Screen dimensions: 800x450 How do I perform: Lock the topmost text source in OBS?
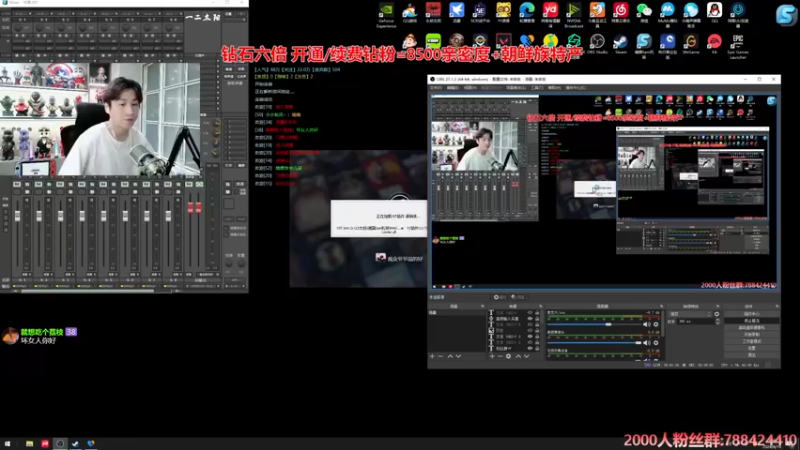pyautogui.click(x=537, y=313)
